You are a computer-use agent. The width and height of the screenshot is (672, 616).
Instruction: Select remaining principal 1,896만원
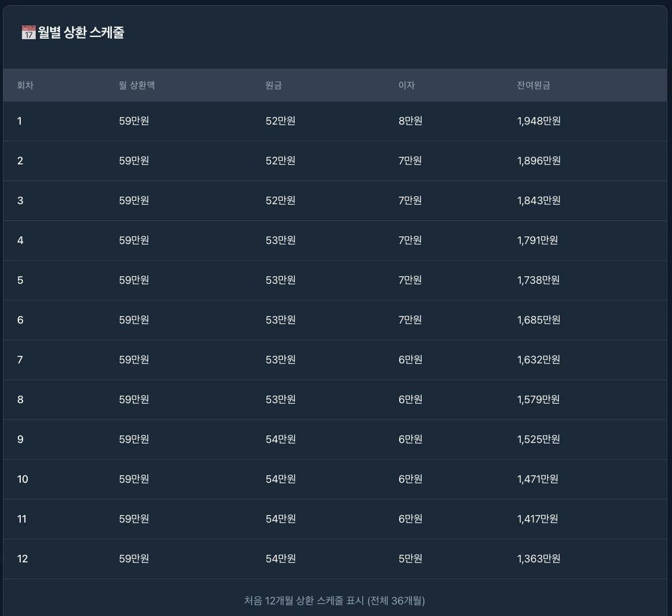point(539,161)
